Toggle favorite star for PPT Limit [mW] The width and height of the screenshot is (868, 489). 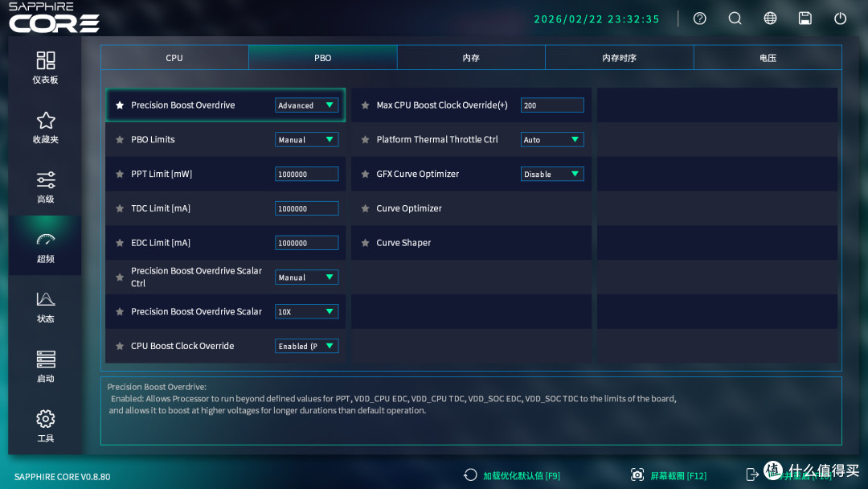[120, 174]
